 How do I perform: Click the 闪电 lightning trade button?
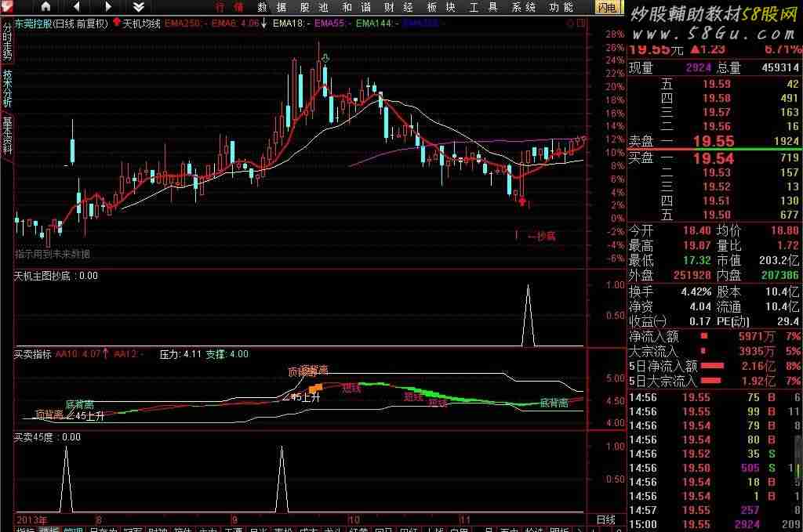click(x=608, y=7)
